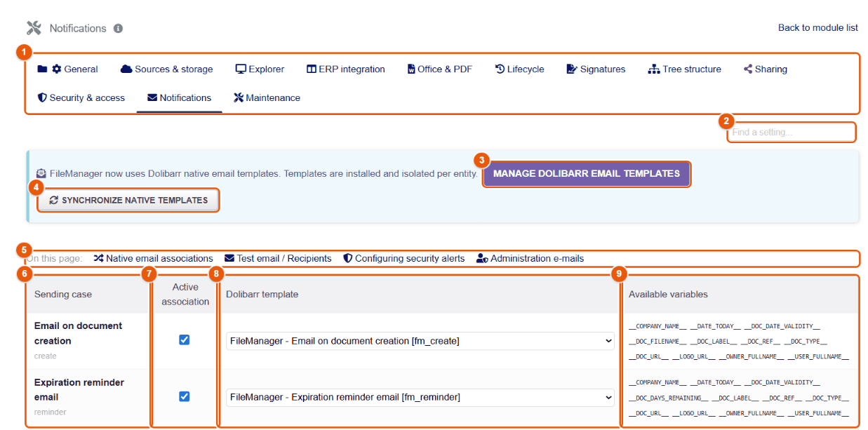The width and height of the screenshot is (868, 430).
Task: Click the user-shield icon for Administration e-mails
Action: (x=482, y=258)
